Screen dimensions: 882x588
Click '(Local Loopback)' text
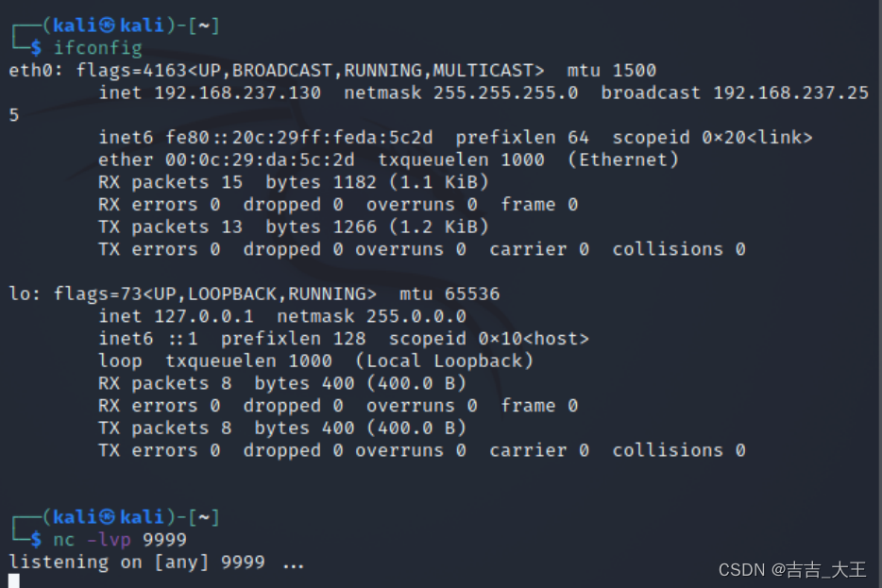tap(444, 361)
